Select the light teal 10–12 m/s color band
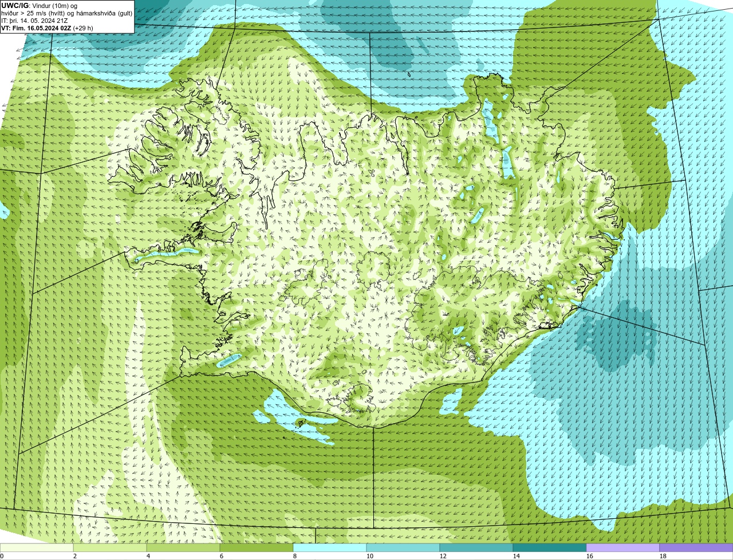The image size is (733, 560). click(x=403, y=547)
